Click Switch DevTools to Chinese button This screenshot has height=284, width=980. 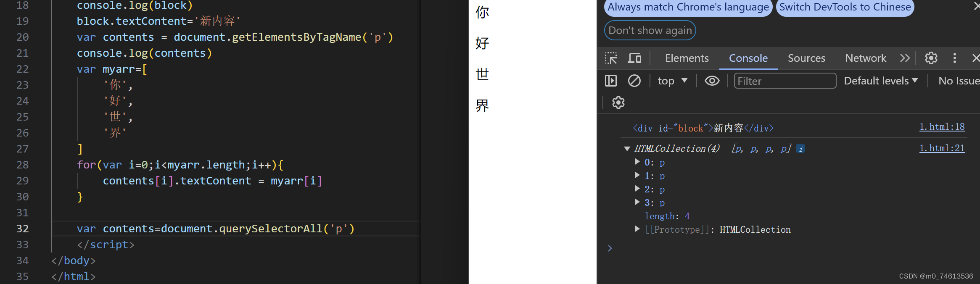tap(845, 8)
